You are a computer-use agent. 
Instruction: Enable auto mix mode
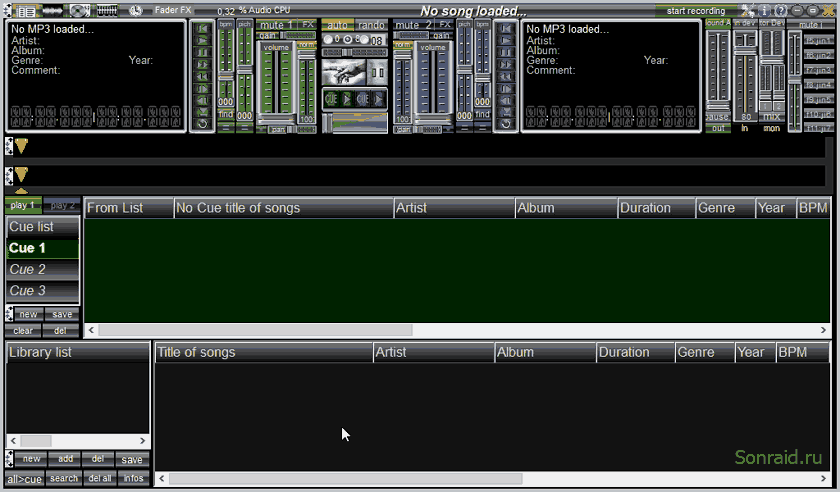point(338,25)
